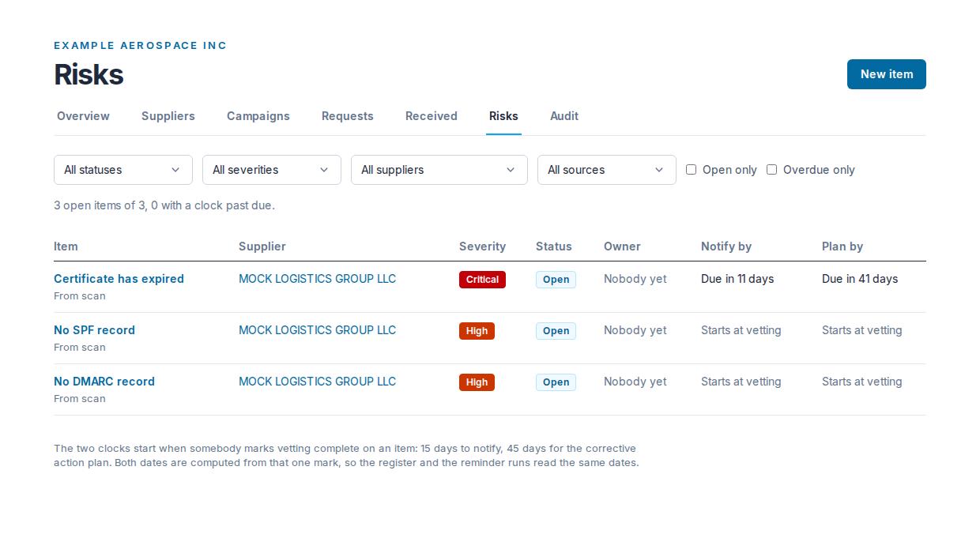
Task: Click Notify by value in No SPF row
Action: point(741,330)
